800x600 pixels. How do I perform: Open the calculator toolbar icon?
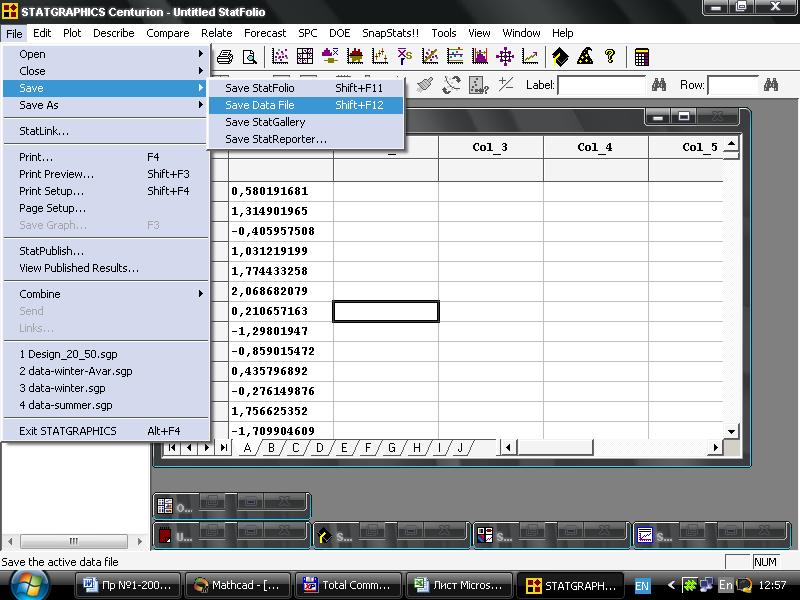click(x=641, y=57)
